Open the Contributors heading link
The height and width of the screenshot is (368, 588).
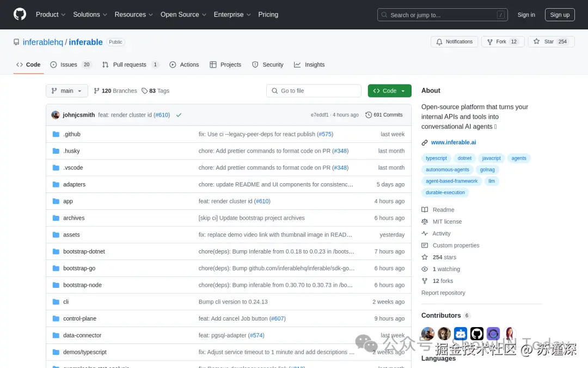coord(441,316)
